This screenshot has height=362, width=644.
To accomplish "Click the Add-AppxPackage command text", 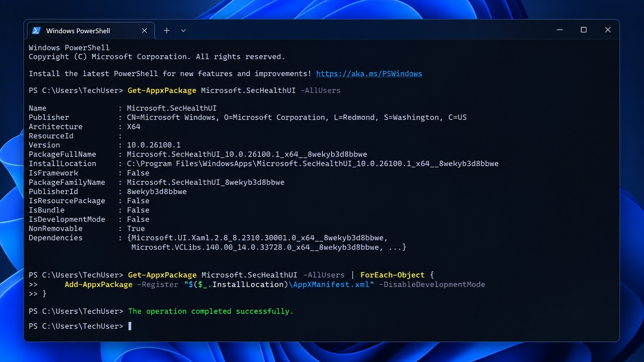I will [99, 285].
